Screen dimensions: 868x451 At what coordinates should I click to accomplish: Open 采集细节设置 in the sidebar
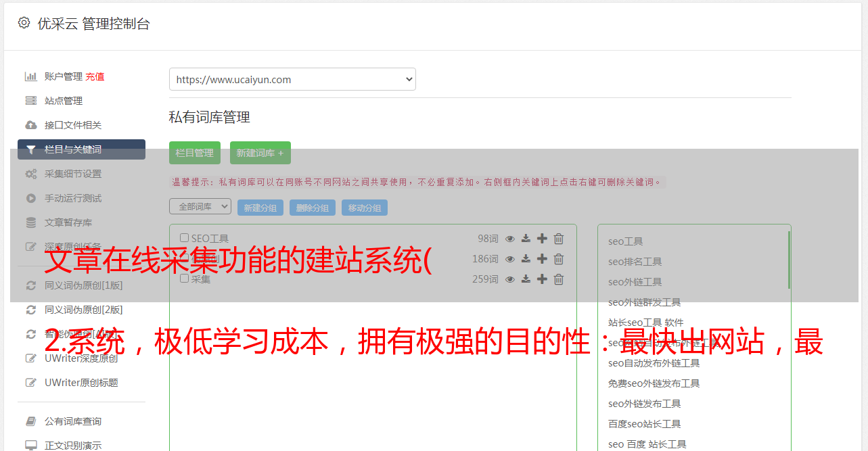[73, 174]
